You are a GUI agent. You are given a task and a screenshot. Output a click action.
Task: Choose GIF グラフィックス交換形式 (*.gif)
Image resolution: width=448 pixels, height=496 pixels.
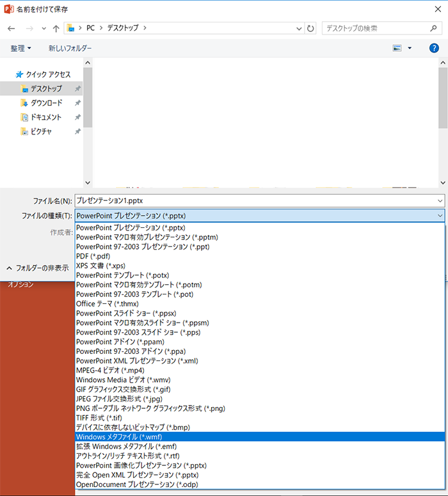click(x=260, y=389)
